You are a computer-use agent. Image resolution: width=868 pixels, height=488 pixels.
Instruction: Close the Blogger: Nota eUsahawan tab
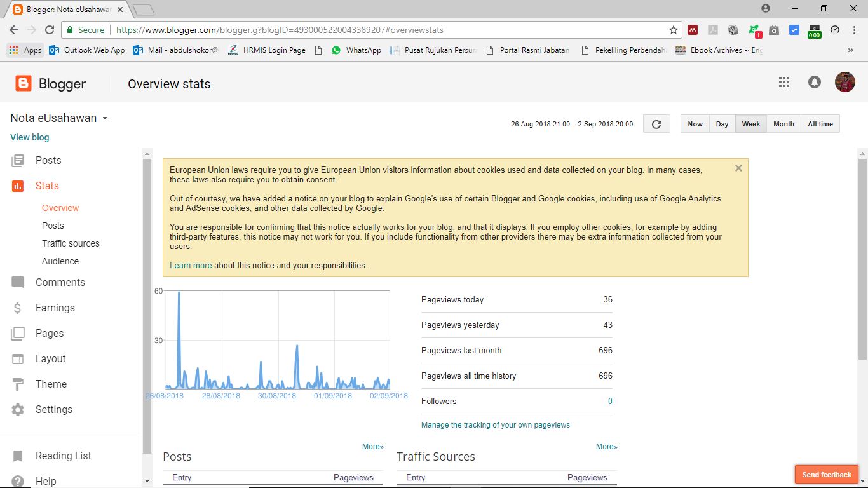[x=120, y=10]
